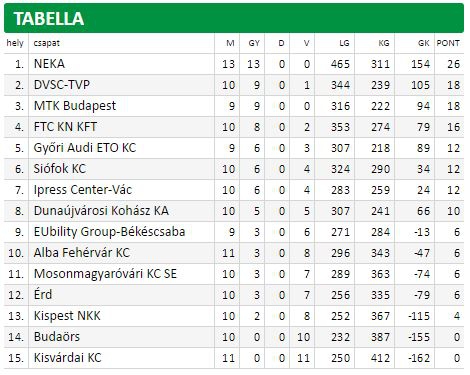Open Győri Audi ETO KC team
The width and height of the screenshot is (470, 375).
pos(85,148)
